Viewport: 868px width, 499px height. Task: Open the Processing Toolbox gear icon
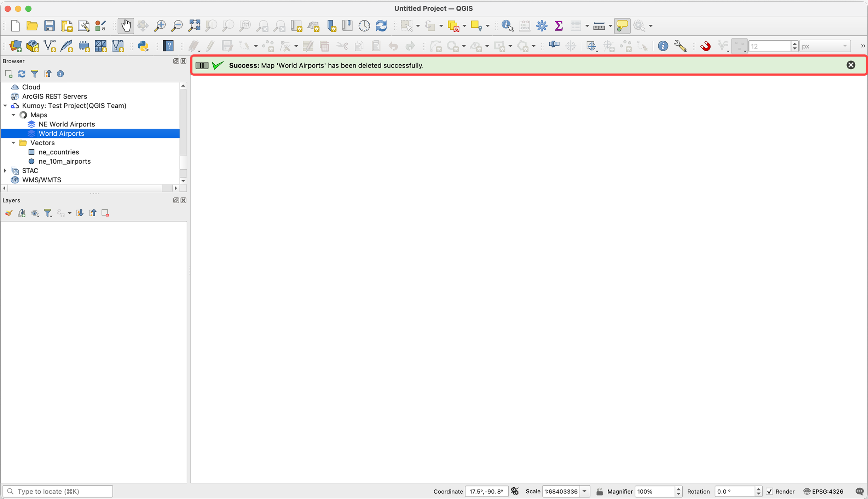click(542, 26)
